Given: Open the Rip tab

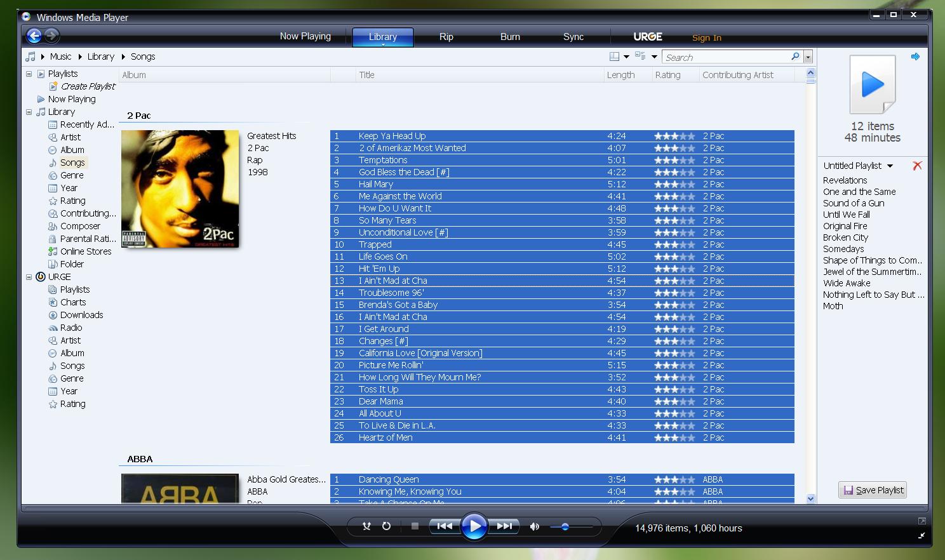Looking at the screenshot, I should (446, 37).
